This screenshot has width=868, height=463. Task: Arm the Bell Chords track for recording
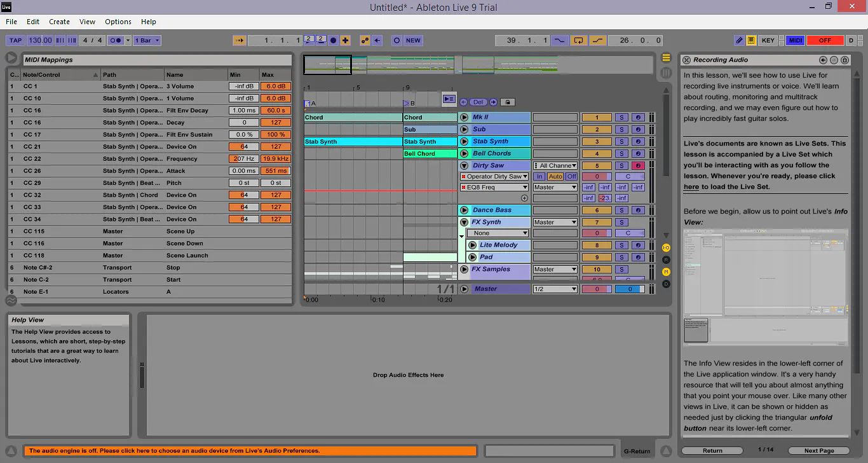point(637,153)
